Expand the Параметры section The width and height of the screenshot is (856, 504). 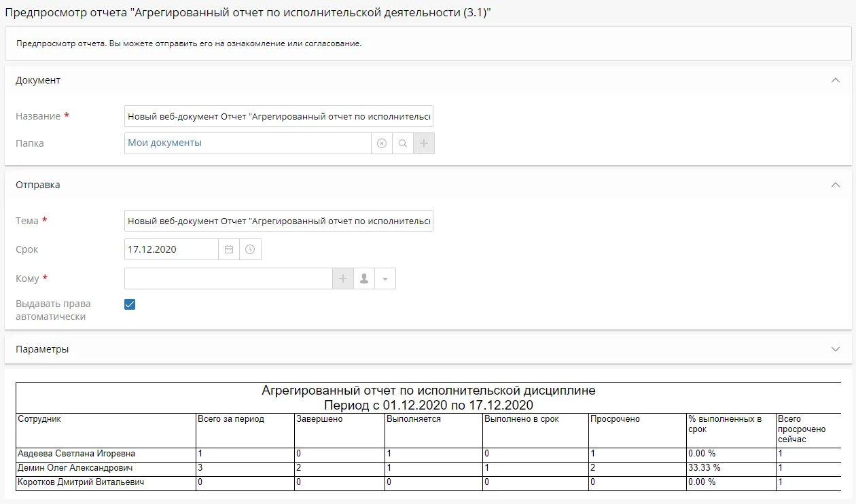836,349
